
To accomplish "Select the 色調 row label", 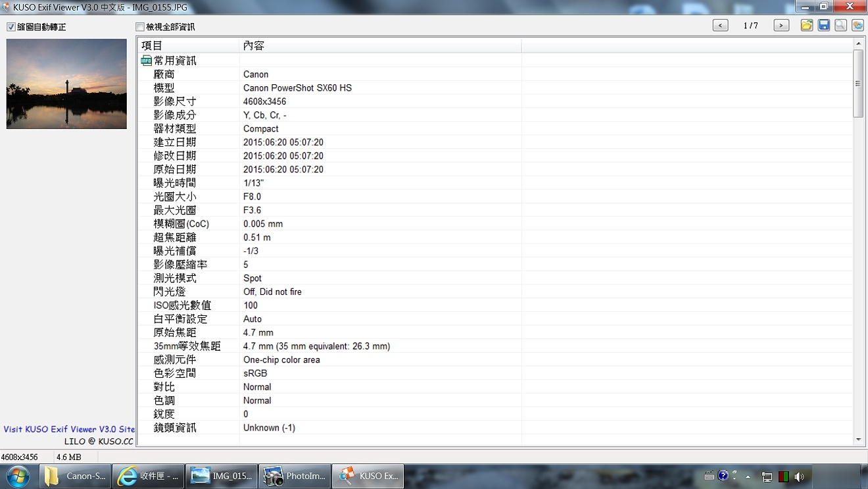I will (x=164, y=401).
